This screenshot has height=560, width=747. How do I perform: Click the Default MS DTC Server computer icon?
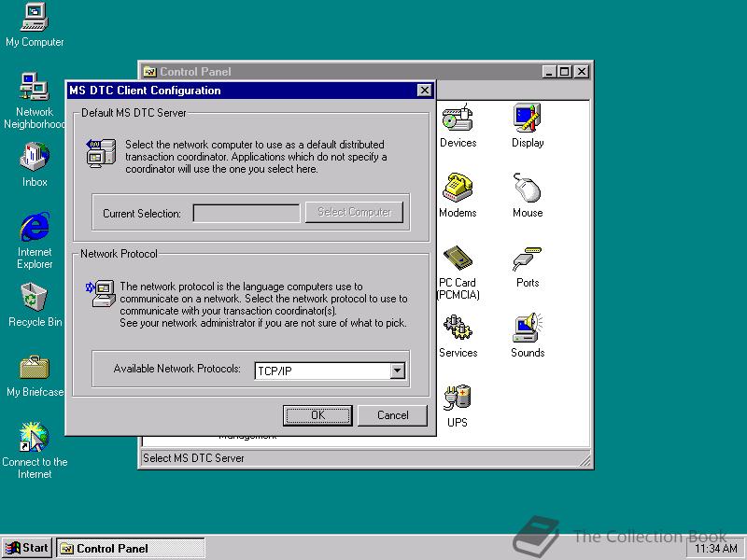[101, 153]
